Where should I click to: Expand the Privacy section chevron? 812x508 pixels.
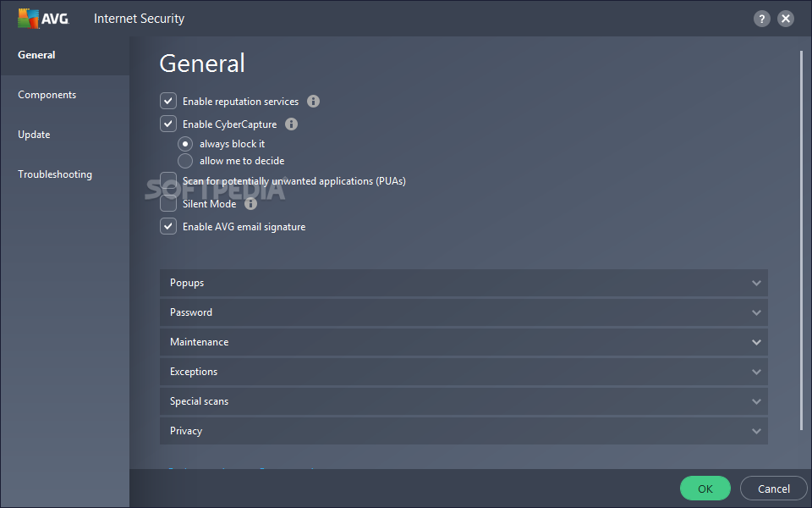pos(756,431)
